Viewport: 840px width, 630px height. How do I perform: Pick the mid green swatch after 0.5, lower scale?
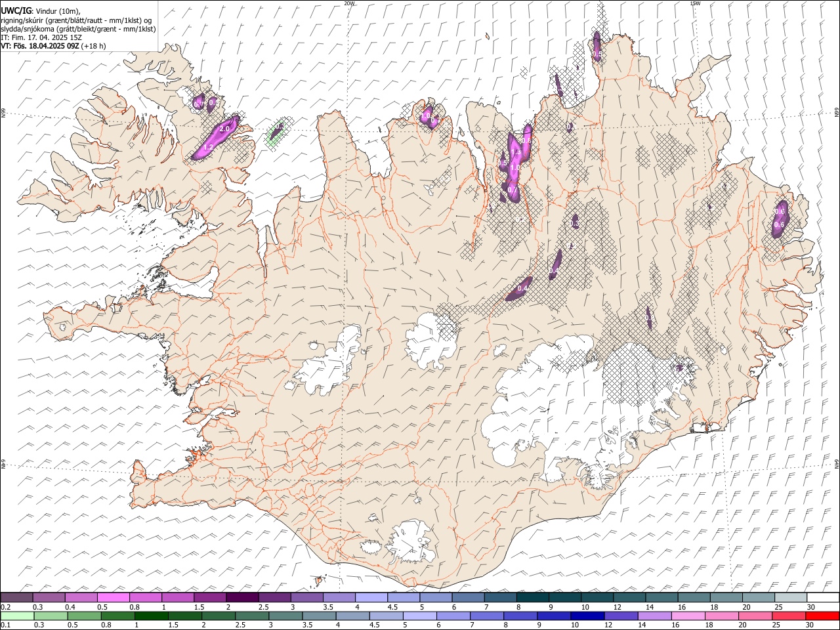pyautogui.click(x=85, y=616)
